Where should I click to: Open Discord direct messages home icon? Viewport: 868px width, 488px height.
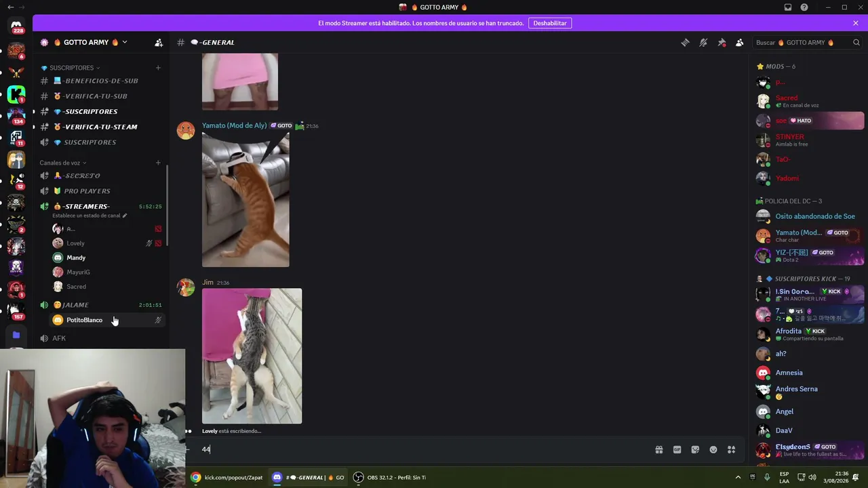16,27
